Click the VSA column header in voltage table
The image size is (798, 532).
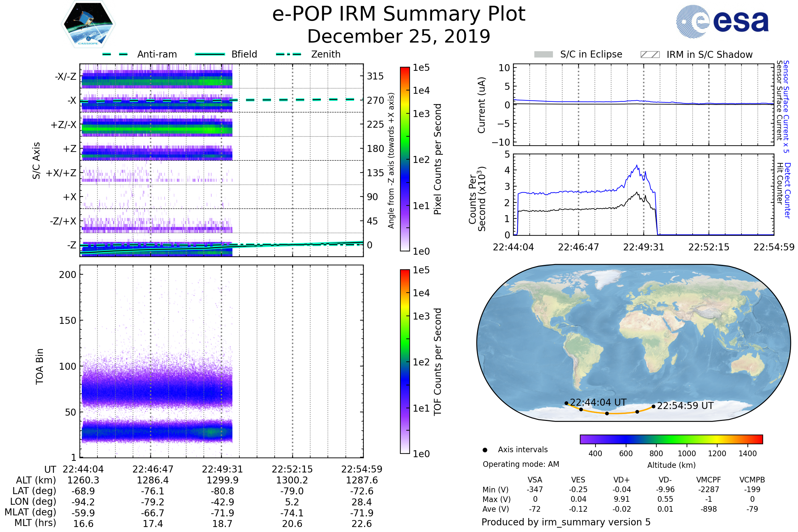tap(535, 480)
